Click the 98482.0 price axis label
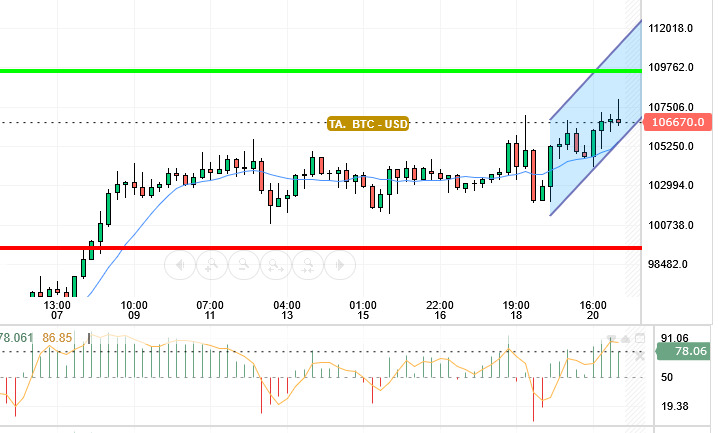The width and height of the screenshot is (718, 433). (668, 264)
